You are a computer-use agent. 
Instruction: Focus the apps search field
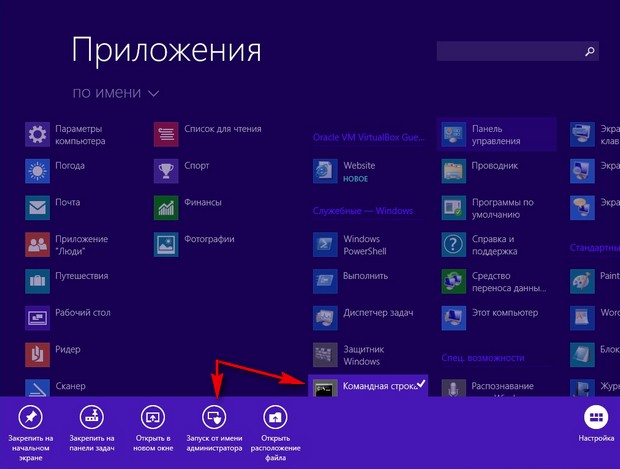pos(518,51)
